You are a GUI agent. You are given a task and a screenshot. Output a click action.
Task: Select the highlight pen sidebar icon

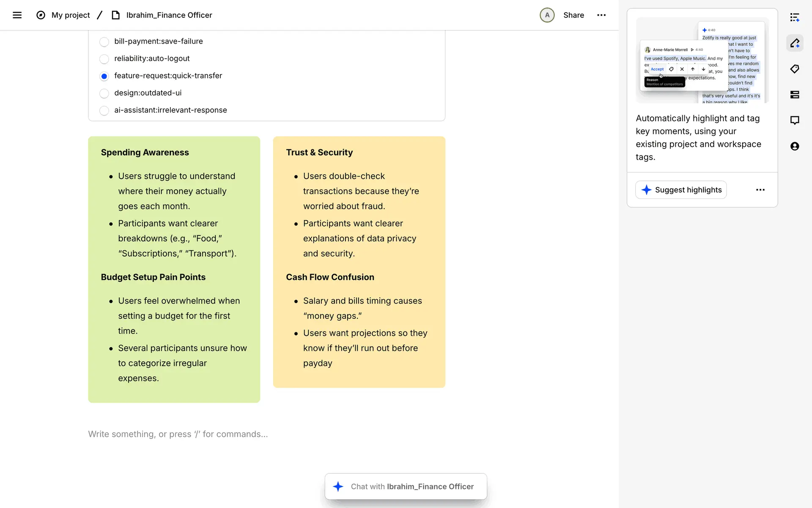click(x=795, y=43)
